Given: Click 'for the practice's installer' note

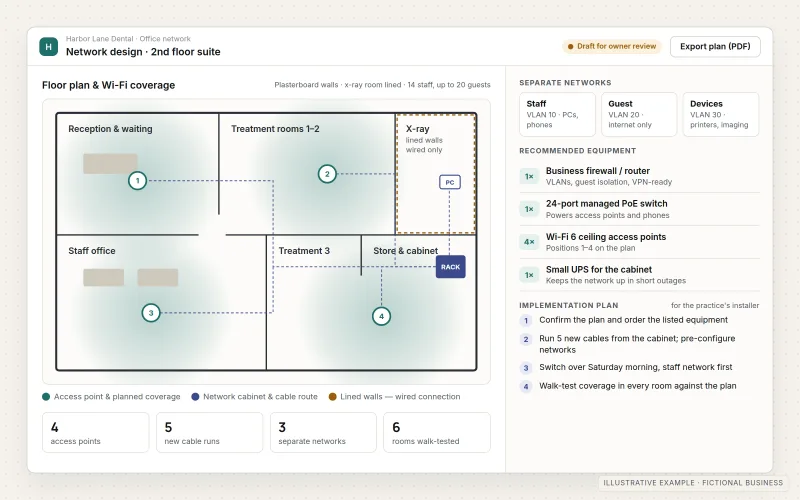Looking at the screenshot, I should 715,306.
